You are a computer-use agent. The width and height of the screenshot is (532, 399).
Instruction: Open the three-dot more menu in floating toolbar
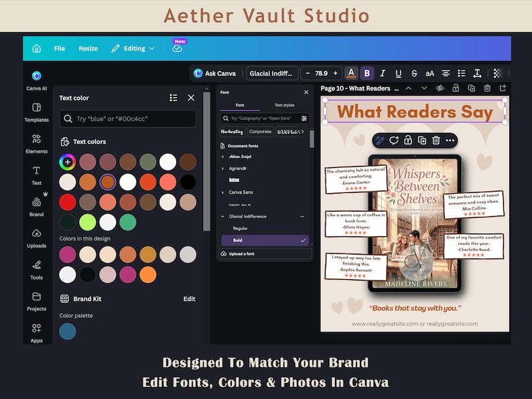[x=450, y=141]
